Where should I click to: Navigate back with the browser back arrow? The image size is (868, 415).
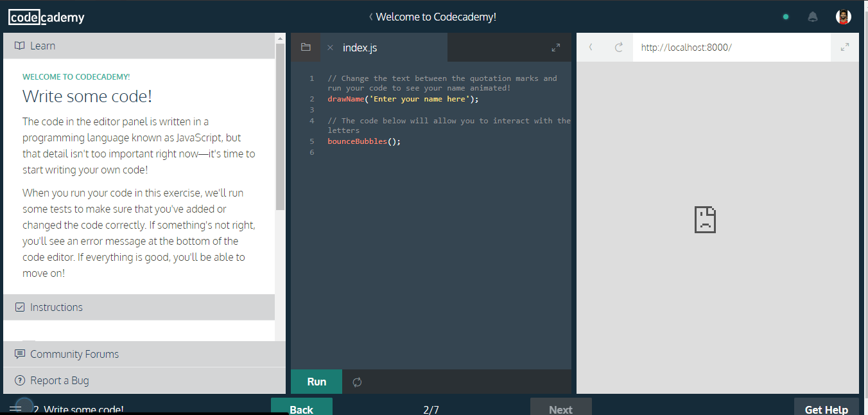pos(590,46)
